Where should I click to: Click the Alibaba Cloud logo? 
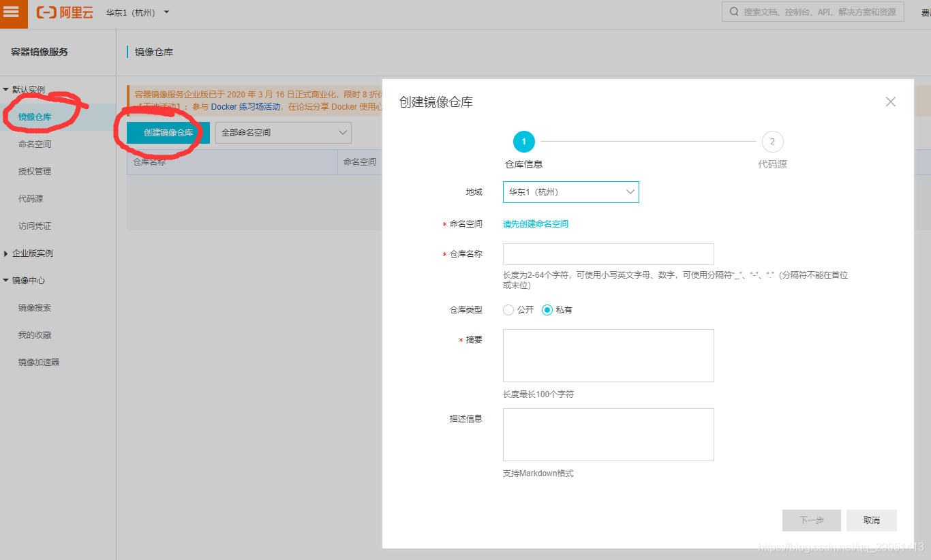65,12
